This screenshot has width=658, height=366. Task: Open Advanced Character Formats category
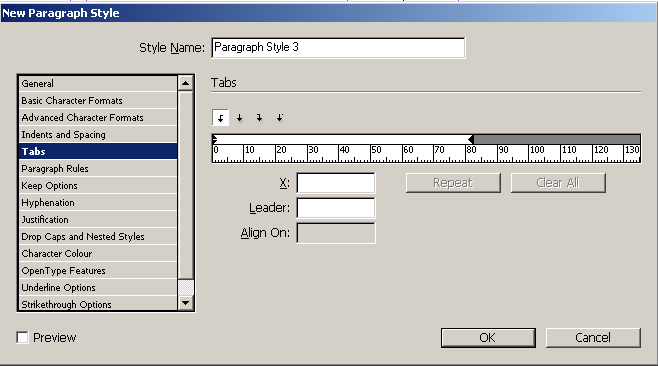tap(98, 118)
